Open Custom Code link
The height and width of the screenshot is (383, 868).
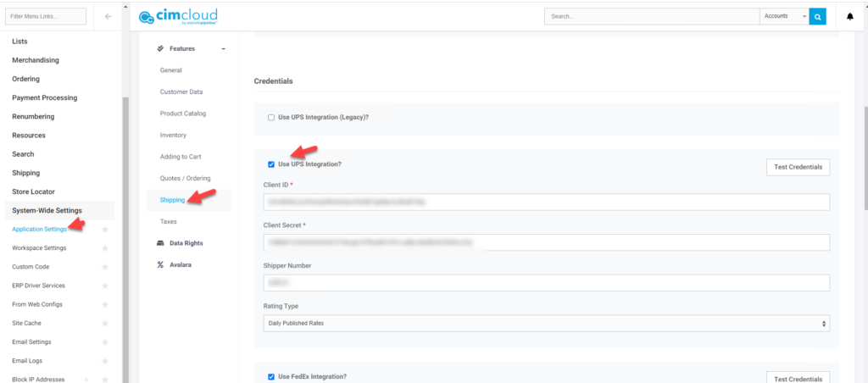31,267
